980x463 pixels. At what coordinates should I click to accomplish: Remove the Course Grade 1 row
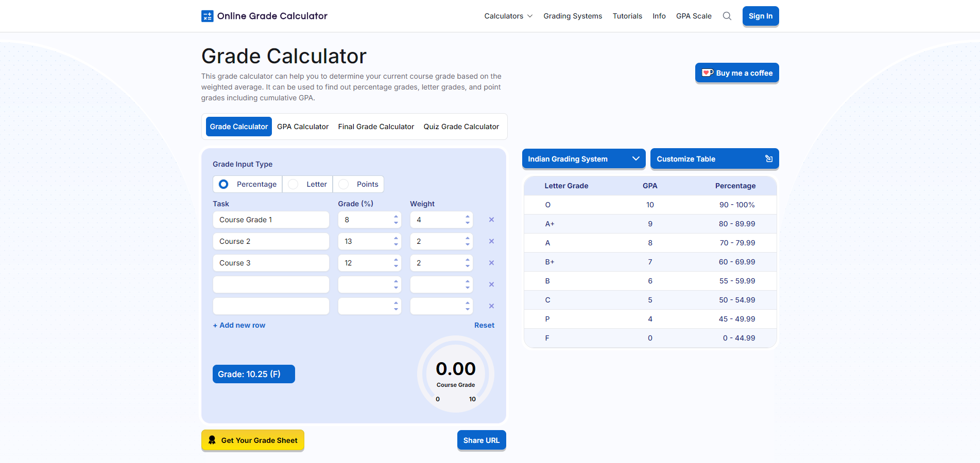tap(491, 220)
